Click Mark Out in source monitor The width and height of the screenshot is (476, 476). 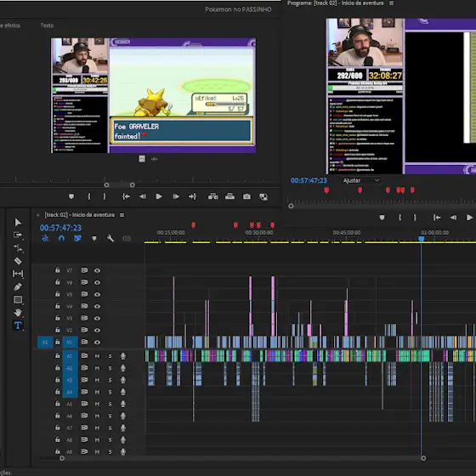pyautogui.click(x=104, y=196)
